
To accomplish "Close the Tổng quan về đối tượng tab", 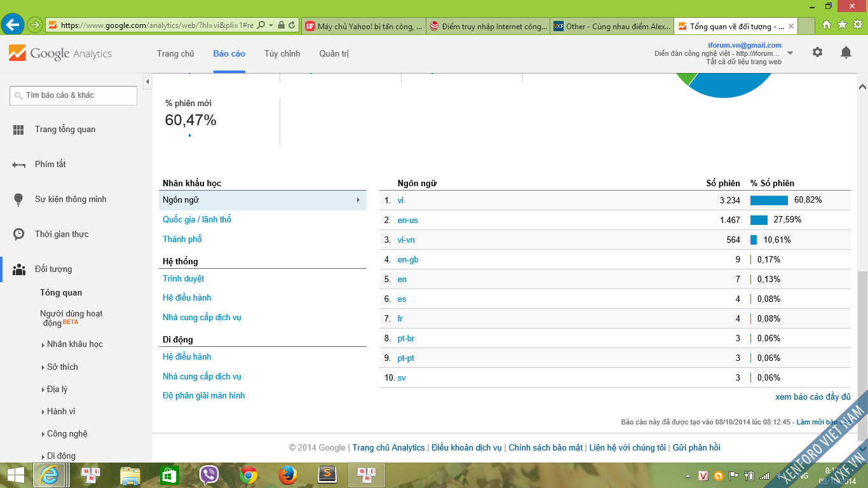I will [x=791, y=26].
